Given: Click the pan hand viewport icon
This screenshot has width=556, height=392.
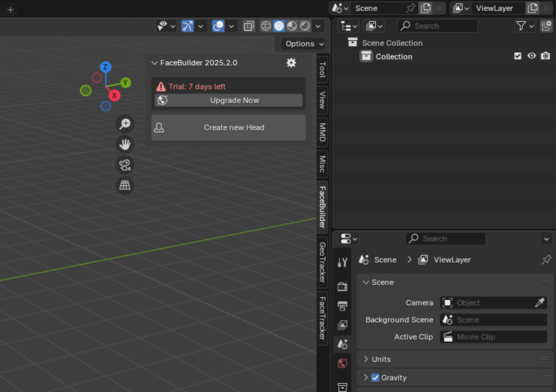Looking at the screenshot, I should pos(125,144).
